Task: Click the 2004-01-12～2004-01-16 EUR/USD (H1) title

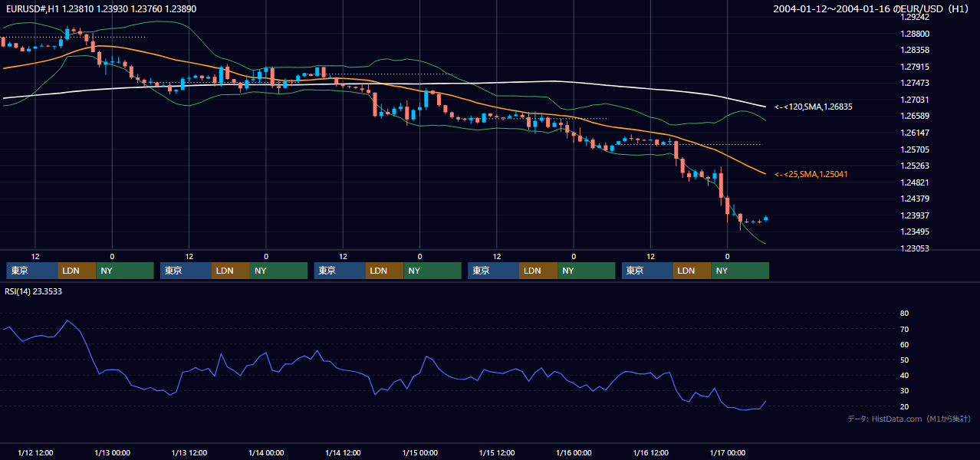Action: coord(873,8)
